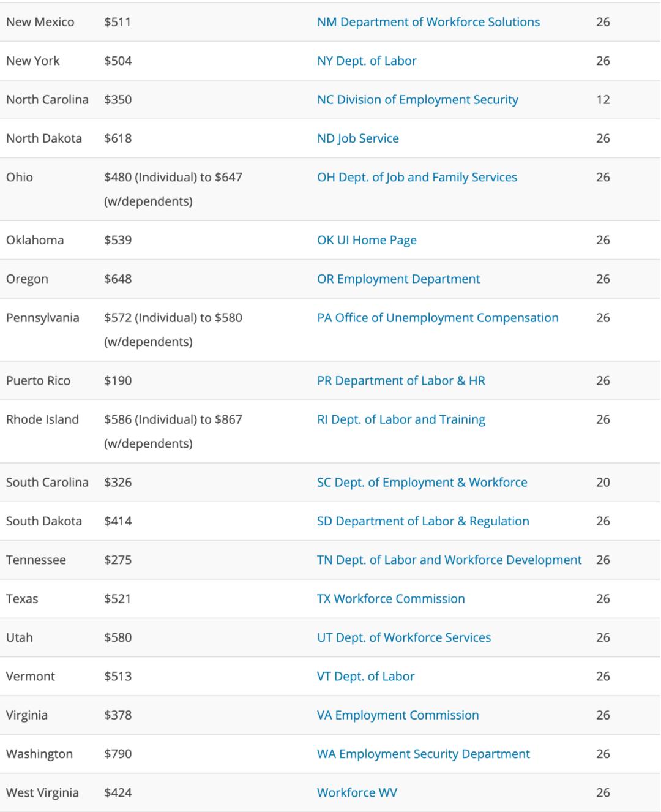Screen dimensions: 661x812
Task: Click PA Office of Unemployment Compensation link
Action: tap(438, 318)
